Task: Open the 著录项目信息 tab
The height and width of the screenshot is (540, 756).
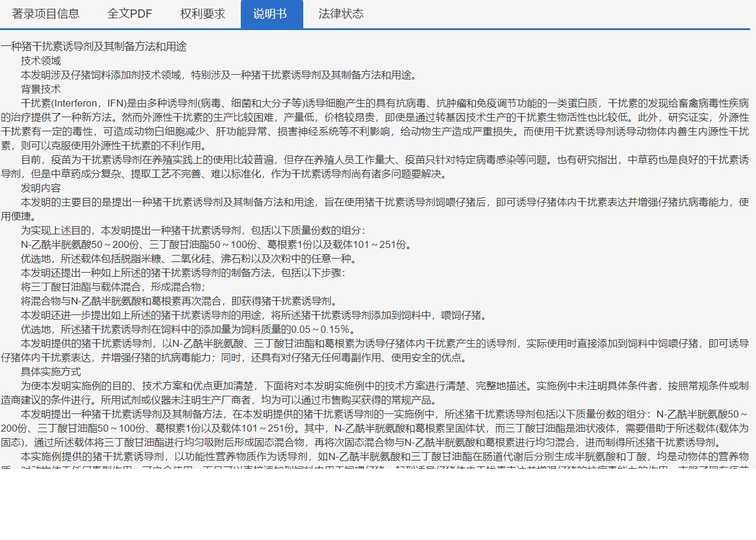Action: [x=45, y=14]
